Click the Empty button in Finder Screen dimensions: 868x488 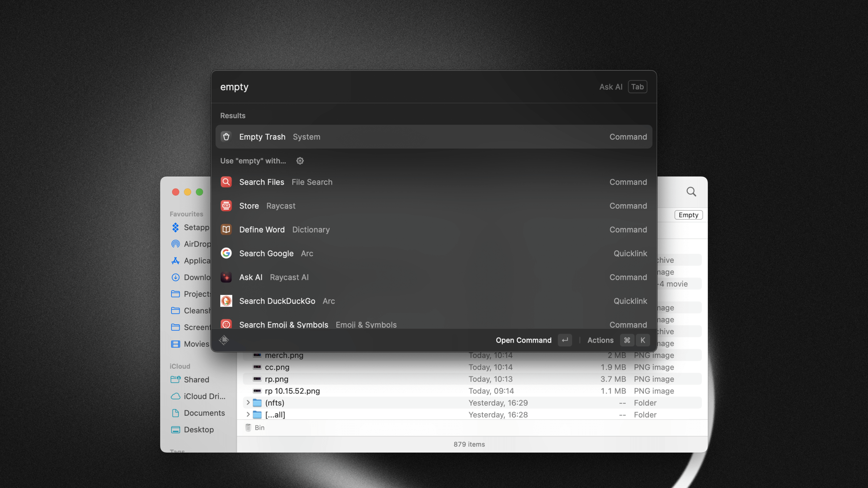[x=688, y=215]
